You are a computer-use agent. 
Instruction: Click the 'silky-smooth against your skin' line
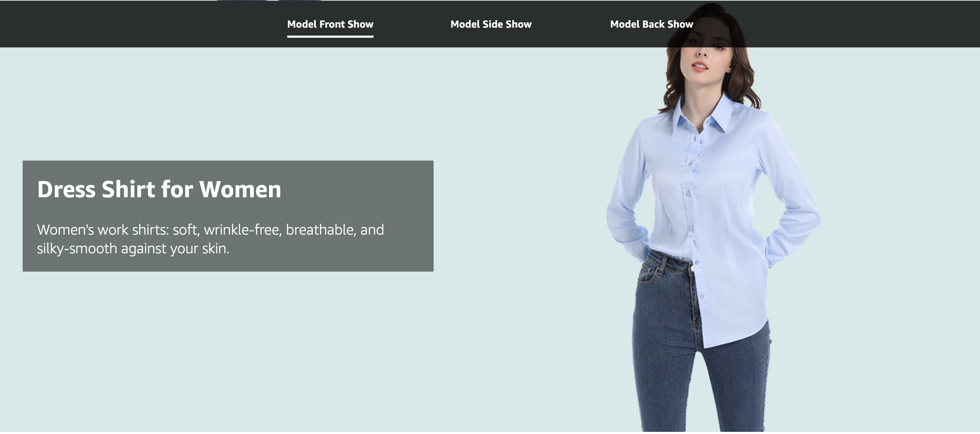(x=133, y=248)
